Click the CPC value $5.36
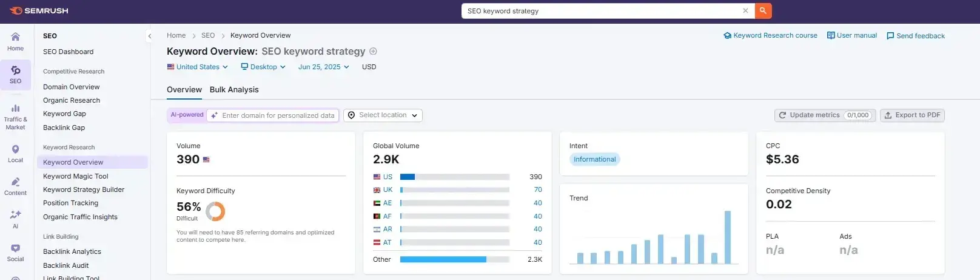 click(x=782, y=159)
